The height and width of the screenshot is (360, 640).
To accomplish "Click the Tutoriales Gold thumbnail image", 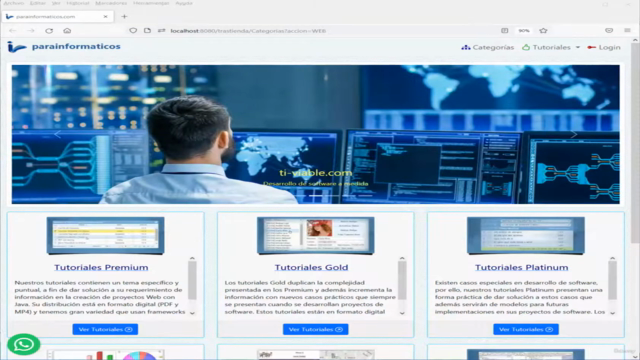I will pyautogui.click(x=316, y=236).
